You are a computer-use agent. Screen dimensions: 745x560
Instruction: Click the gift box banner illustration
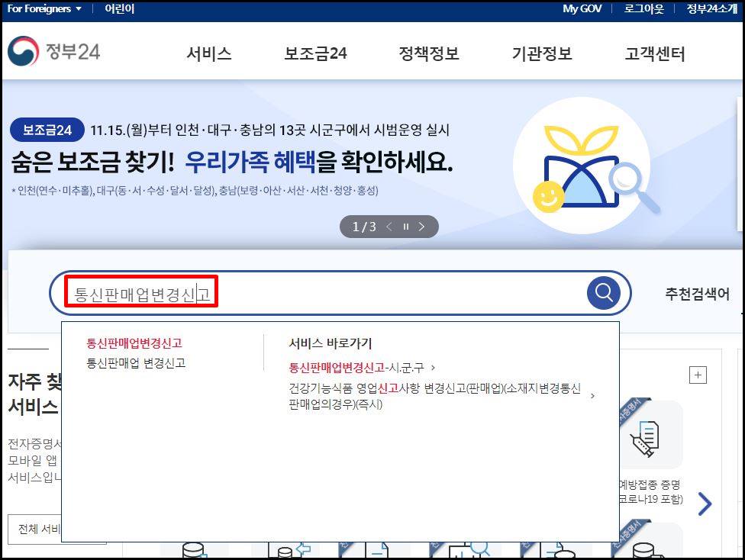[582, 166]
